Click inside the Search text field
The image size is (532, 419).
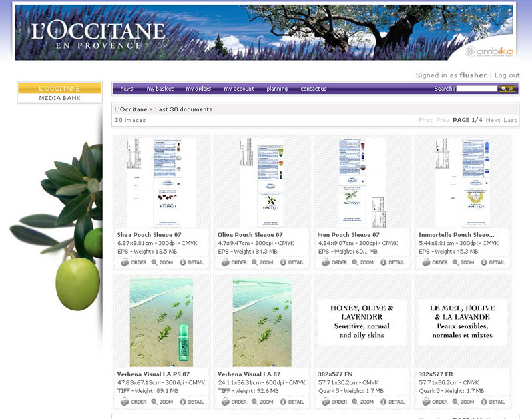(x=477, y=89)
